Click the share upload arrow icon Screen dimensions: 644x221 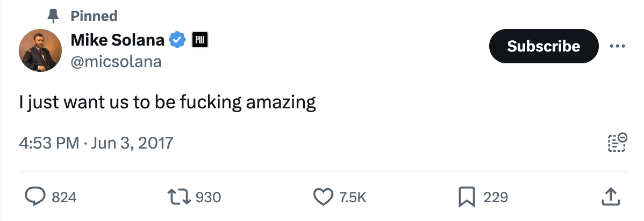tap(611, 197)
